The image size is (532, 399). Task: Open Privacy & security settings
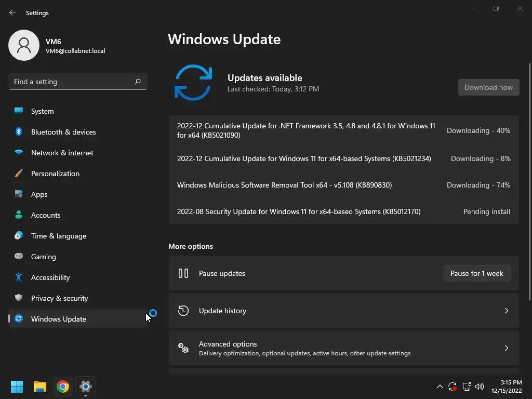[x=78, y=298]
